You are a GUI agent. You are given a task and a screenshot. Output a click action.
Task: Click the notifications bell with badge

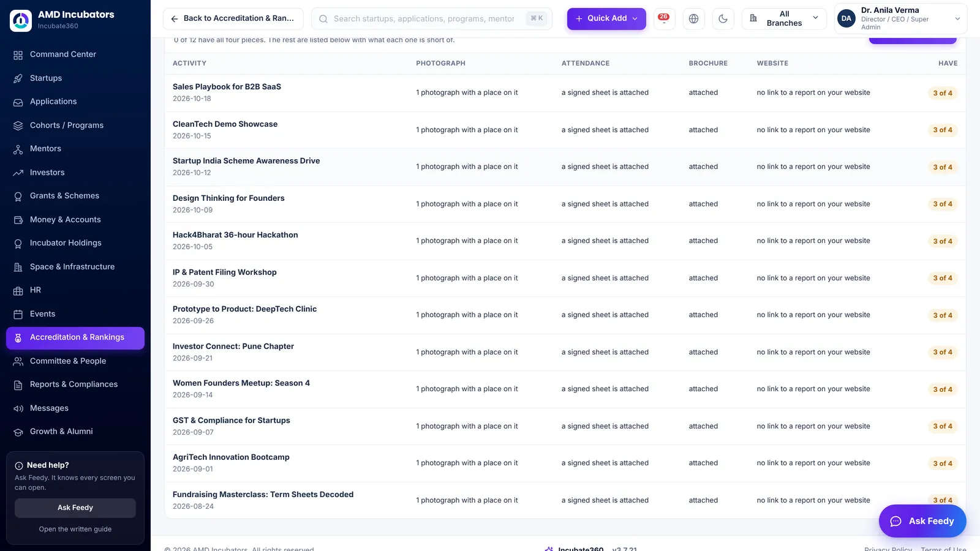[664, 18]
